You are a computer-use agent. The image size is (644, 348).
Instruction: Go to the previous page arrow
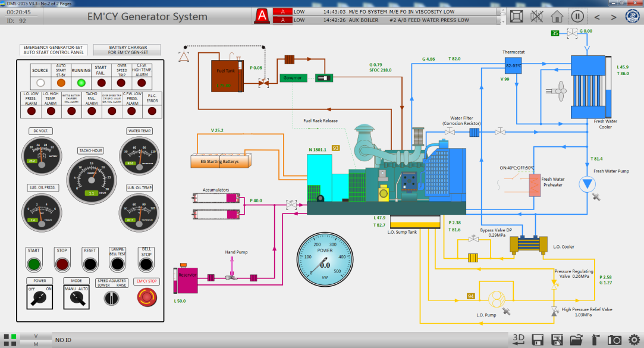(x=597, y=17)
